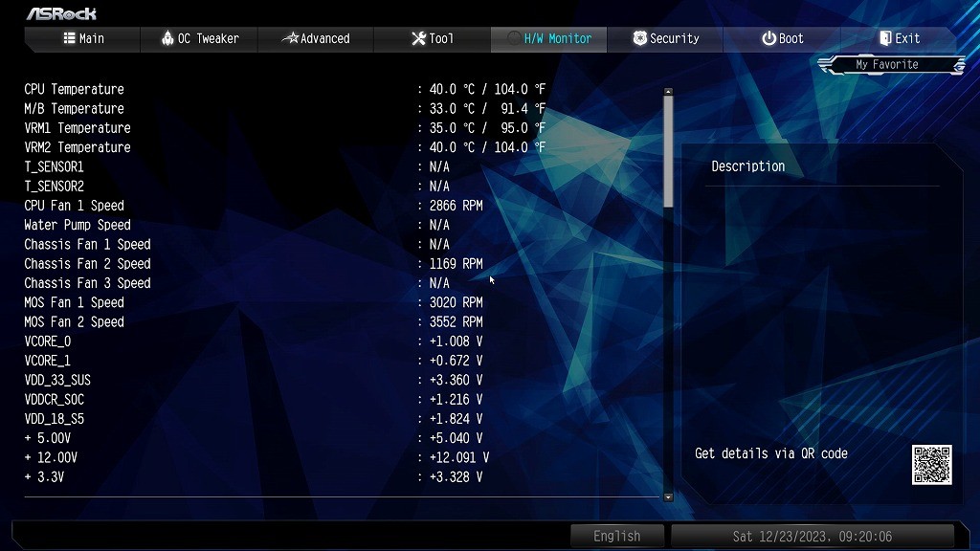Open the Main tab
This screenshot has height=551, width=980.
pyautogui.click(x=82, y=38)
